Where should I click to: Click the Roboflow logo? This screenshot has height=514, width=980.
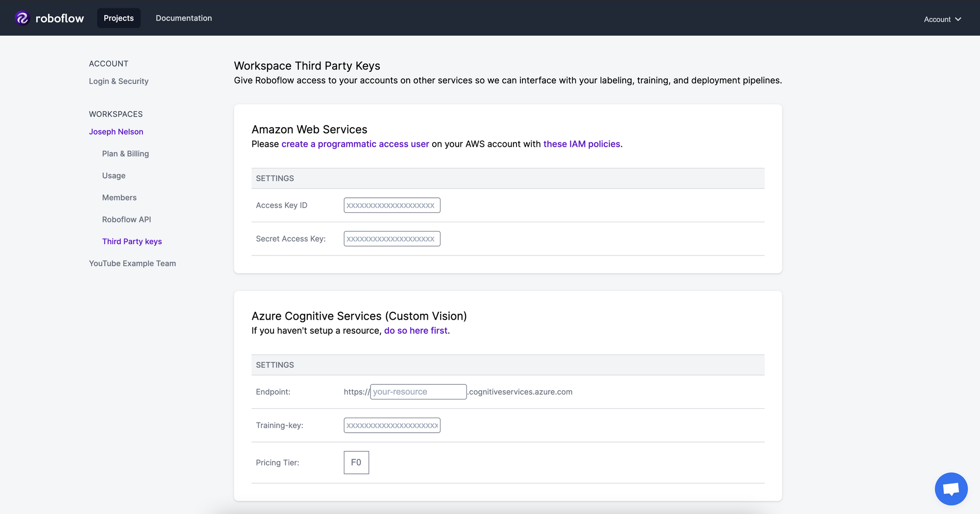[49, 18]
